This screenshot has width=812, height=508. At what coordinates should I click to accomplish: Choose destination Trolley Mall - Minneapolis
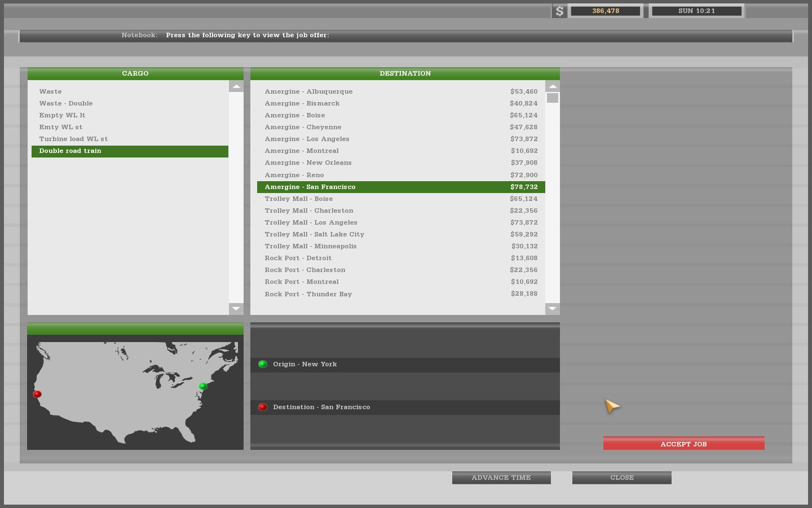click(x=401, y=246)
